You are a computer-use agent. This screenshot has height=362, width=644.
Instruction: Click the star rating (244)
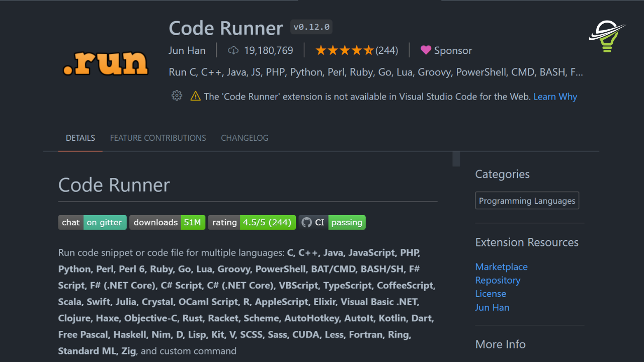pos(357,50)
